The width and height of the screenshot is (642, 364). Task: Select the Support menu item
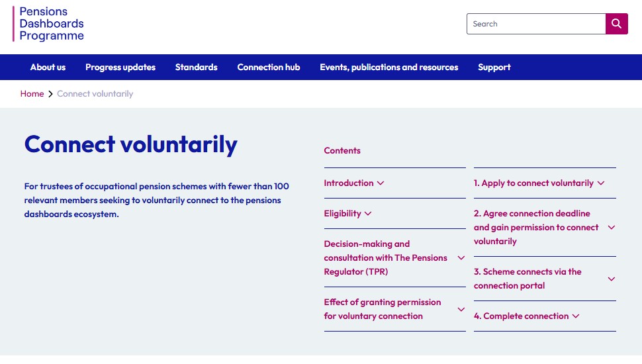494,68
